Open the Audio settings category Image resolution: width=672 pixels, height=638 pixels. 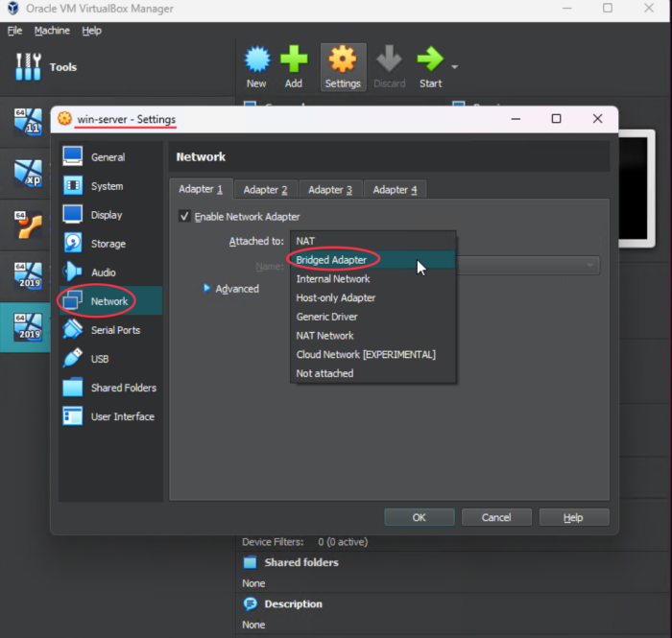[103, 272]
